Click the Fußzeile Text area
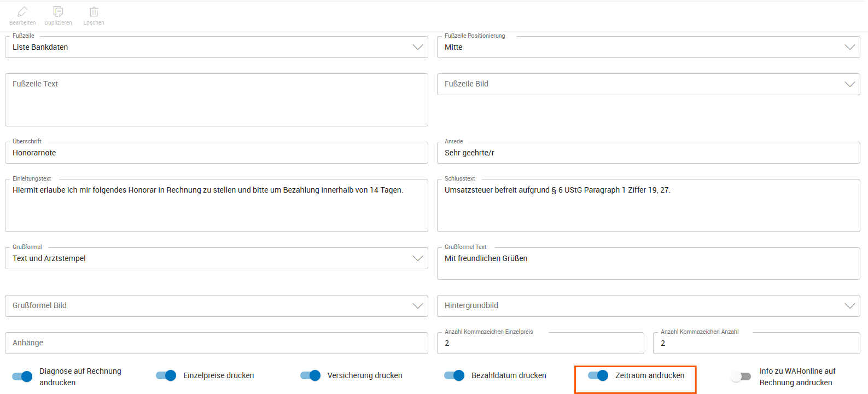868x394 pixels. (216, 100)
